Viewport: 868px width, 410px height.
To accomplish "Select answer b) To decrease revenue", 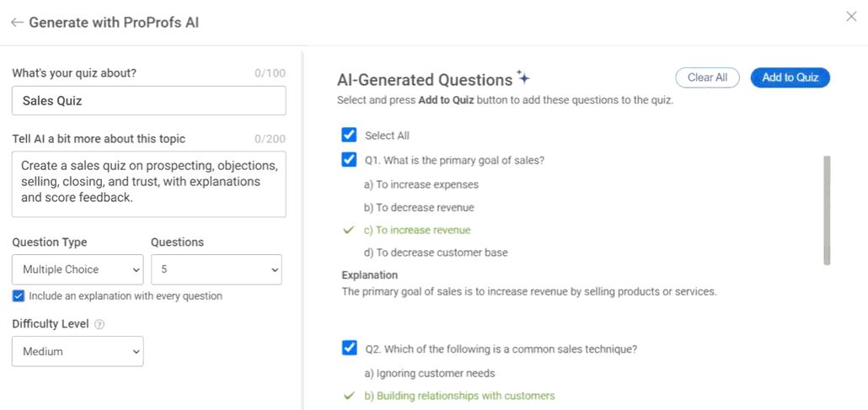I will pyautogui.click(x=419, y=207).
